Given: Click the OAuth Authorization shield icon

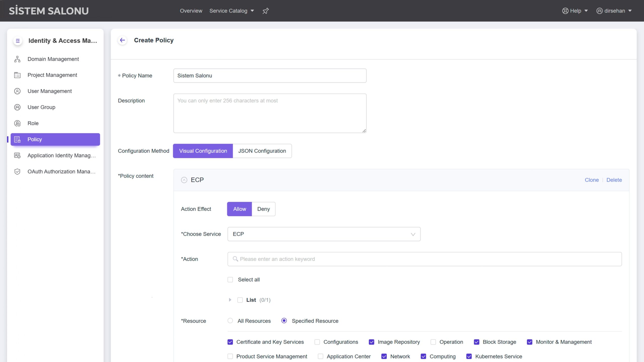Looking at the screenshot, I should click(17, 172).
